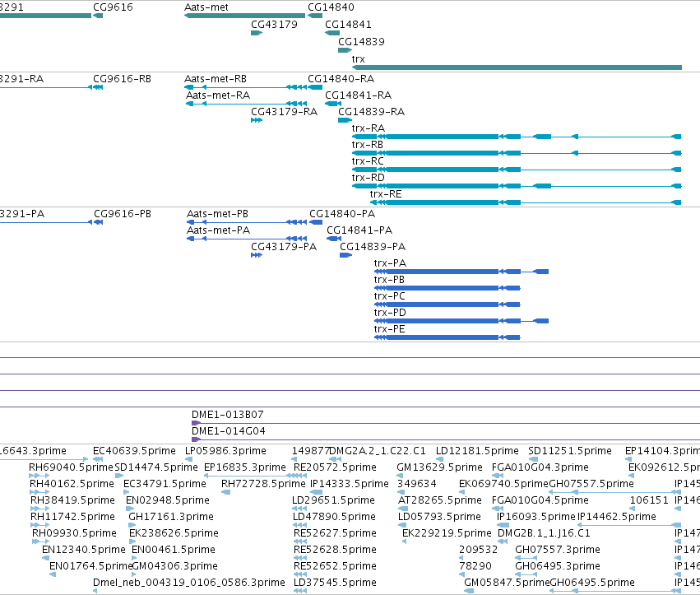Click the CG43179-PA protein label
Screen dimensions: 700x595
point(284,248)
